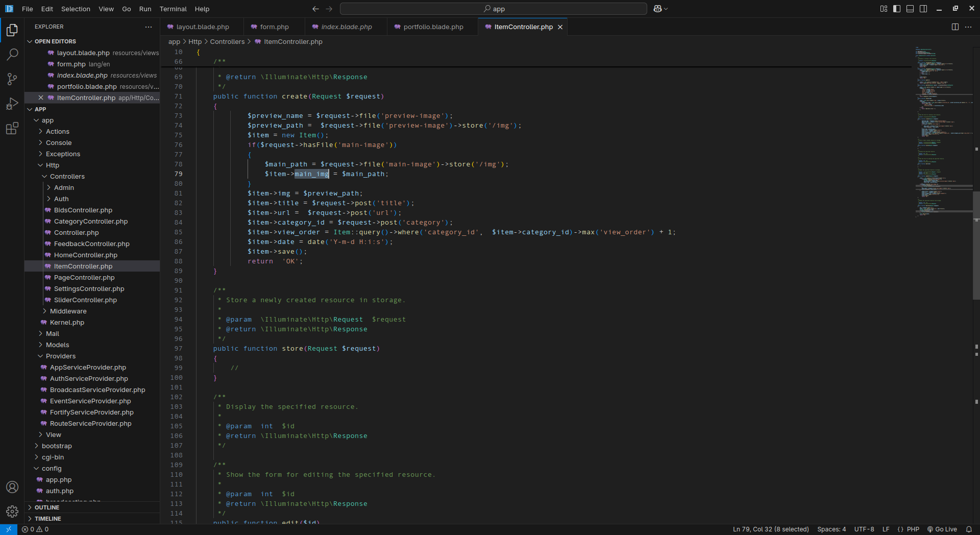Open the notifications bell in status bar
Screen dimensions: 980x535
coord(969,529)
